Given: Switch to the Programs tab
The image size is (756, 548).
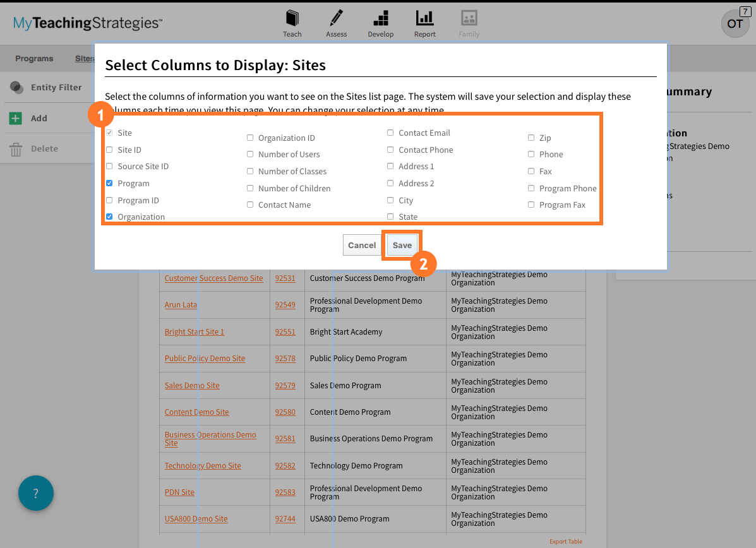Looking at the screenshot, I should pyautogui.click(x=34, y=58).
